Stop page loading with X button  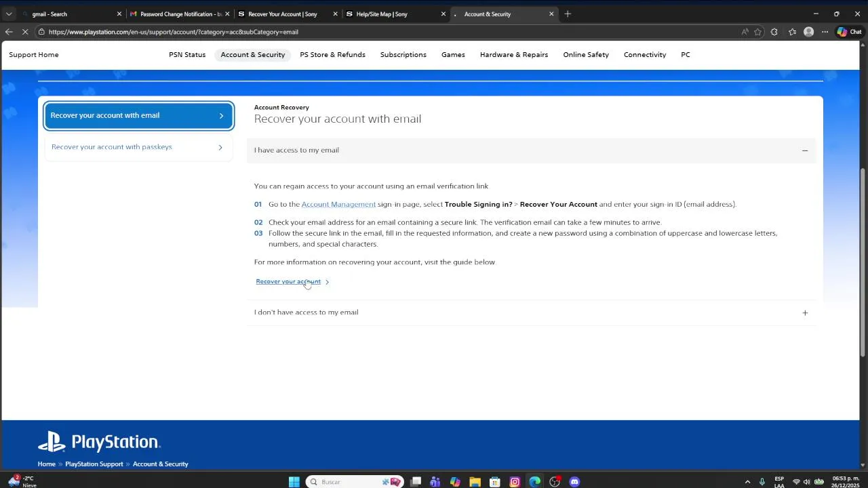pos(24,32)
